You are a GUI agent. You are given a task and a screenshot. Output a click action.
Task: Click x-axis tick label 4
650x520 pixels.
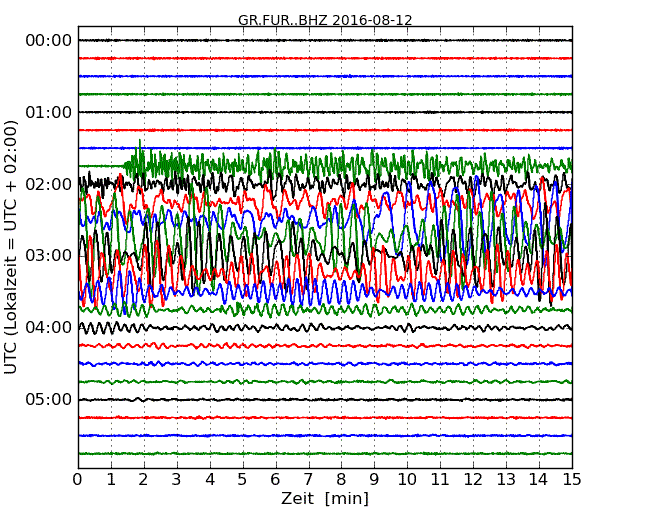pyautogui.click(x=210, y=479)
